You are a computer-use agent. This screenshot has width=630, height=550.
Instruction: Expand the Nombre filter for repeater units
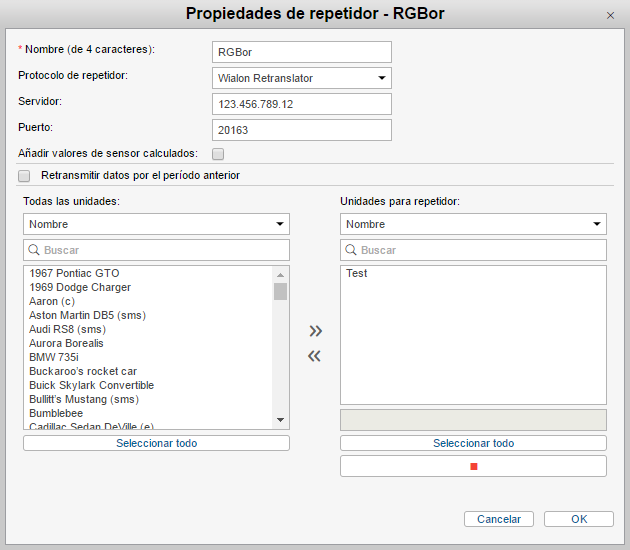(473, 224)
